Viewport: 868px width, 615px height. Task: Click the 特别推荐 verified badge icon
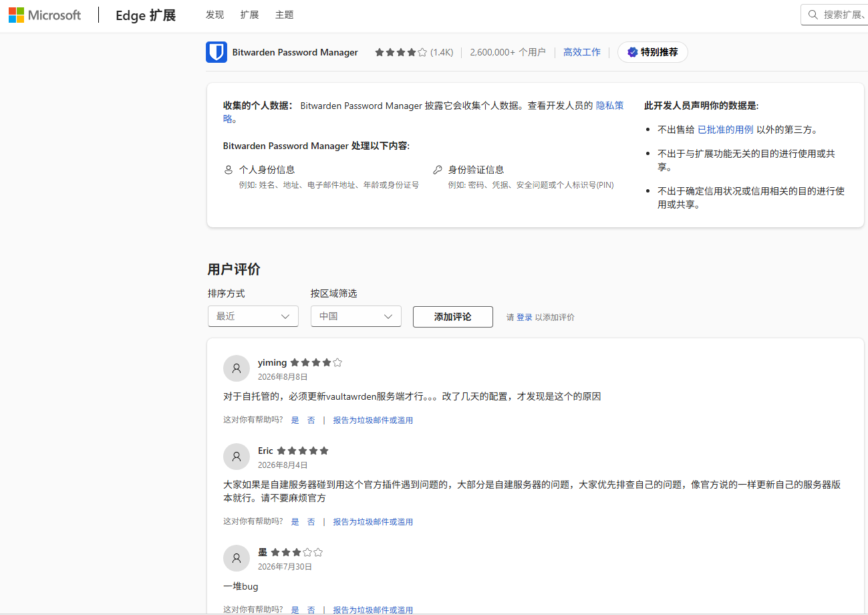[x=632, y=52]
